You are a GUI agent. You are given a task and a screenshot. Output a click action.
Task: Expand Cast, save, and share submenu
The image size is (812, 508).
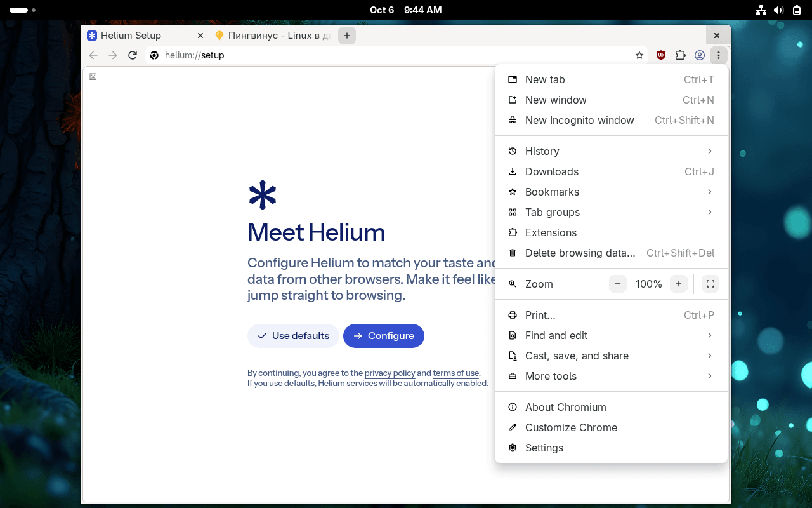coord(611,356)
